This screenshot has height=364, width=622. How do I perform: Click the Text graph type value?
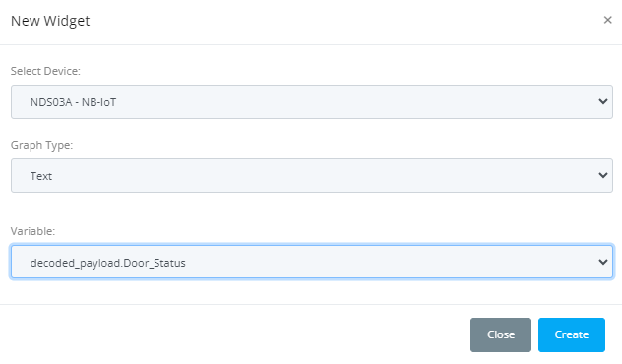(x=41, y=176)
